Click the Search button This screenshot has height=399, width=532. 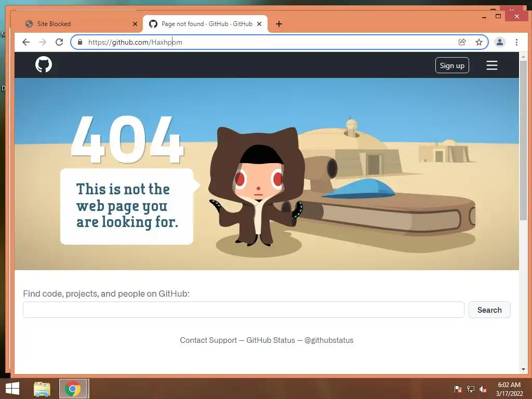click(x=489, y=310)
